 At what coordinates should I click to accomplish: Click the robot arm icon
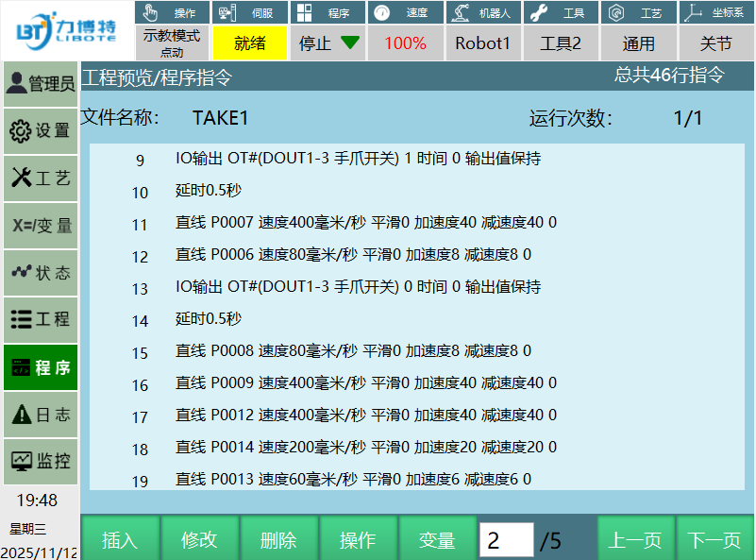461,13
